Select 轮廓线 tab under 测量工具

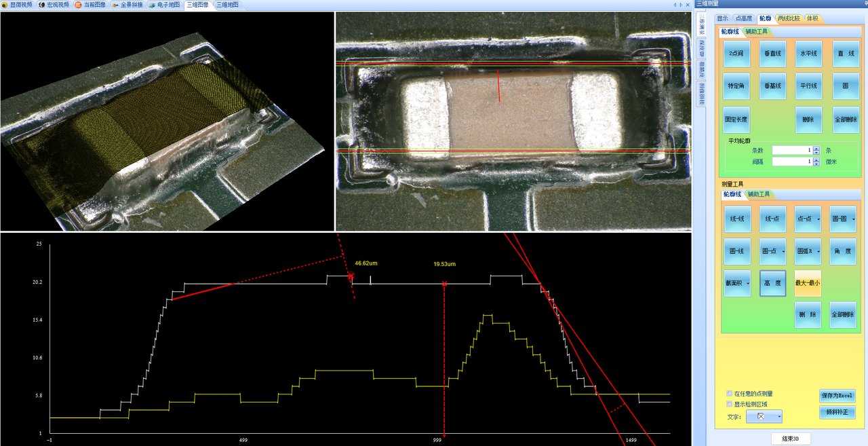(x=732, y=194)
